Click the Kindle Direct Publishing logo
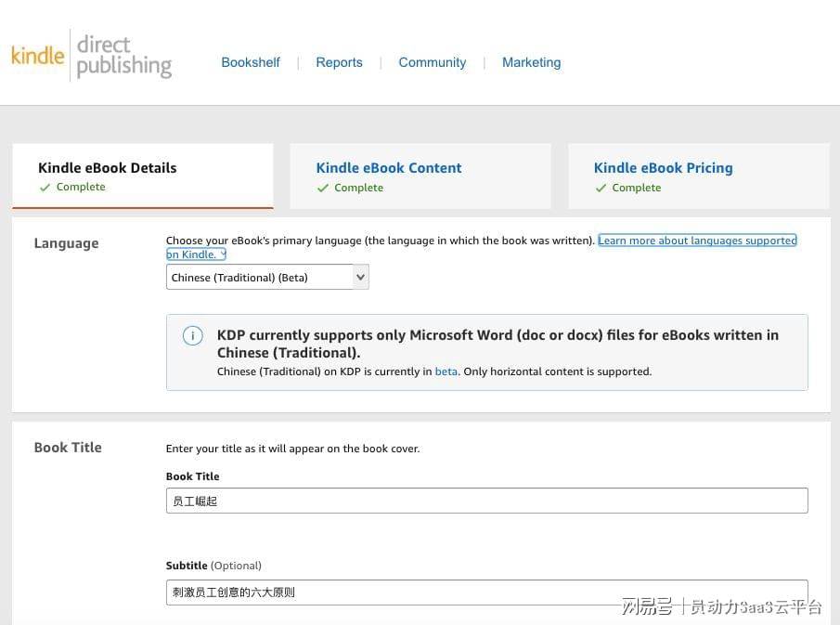The width and height of the screenshot is (840, 625). tap(91, 57)
